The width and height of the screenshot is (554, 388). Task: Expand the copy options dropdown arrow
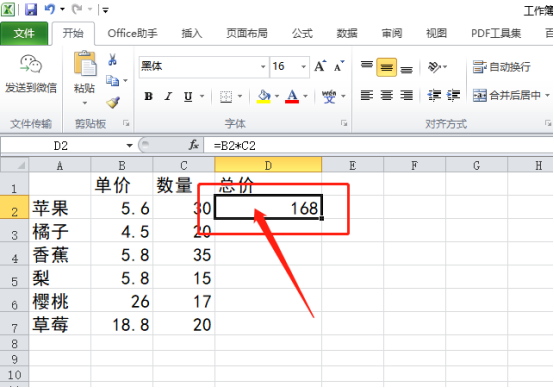(125, 81)
